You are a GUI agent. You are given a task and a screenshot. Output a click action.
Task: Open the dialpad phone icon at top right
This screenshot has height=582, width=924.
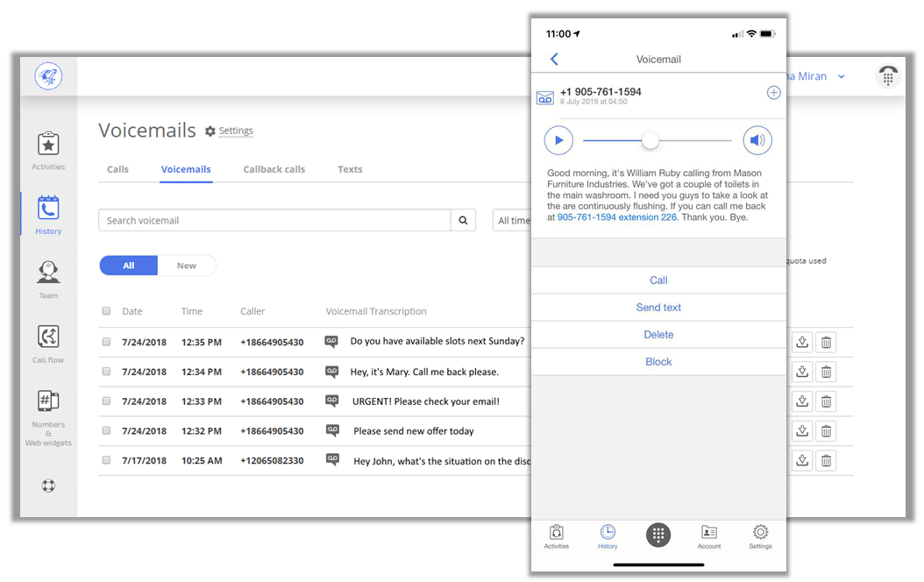[x=888, y=76]
